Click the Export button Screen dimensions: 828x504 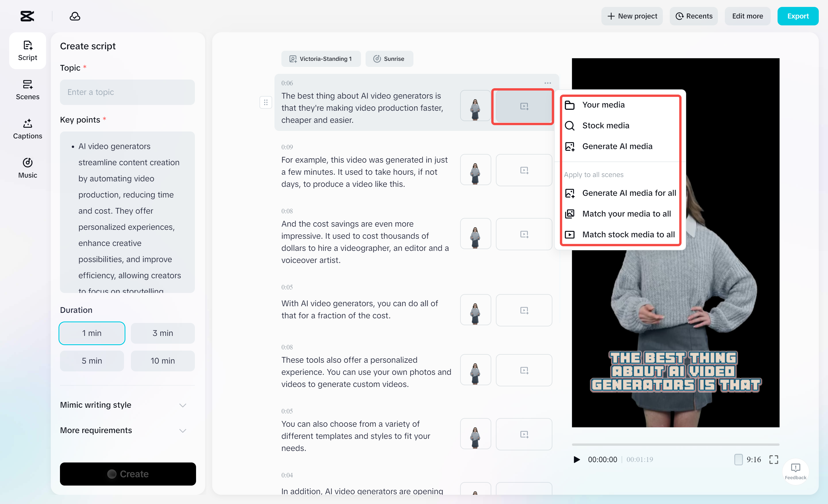point(798,16)
